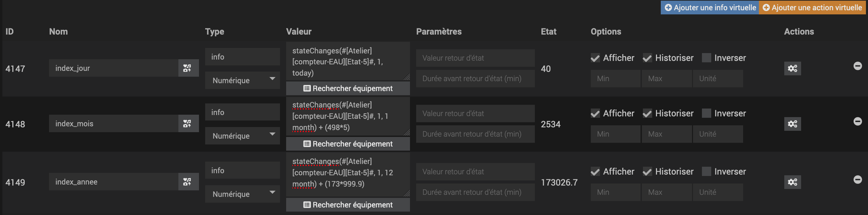Viewport: 868px width, 215px height.
Task: Enable Inverser for the index_annee row
Action: [706, 171]
